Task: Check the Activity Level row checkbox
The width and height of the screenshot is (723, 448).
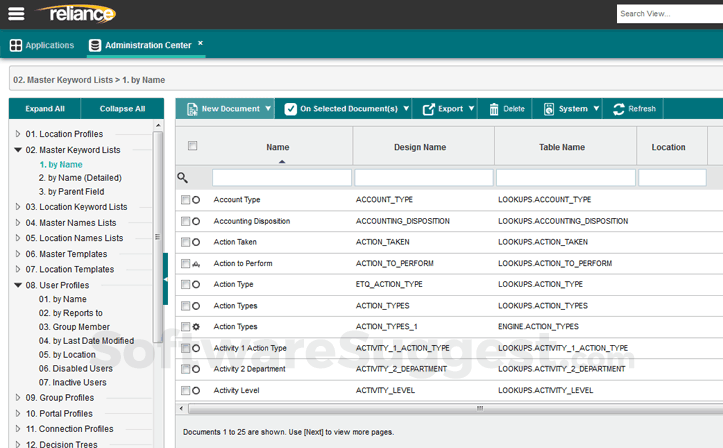Action: pyautogui.click(x=185, y=391)
